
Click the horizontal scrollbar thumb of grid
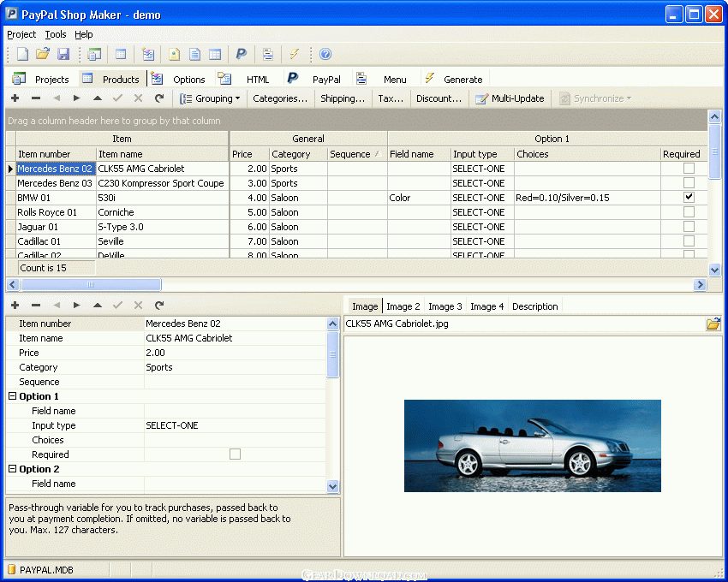pos(91,284)
